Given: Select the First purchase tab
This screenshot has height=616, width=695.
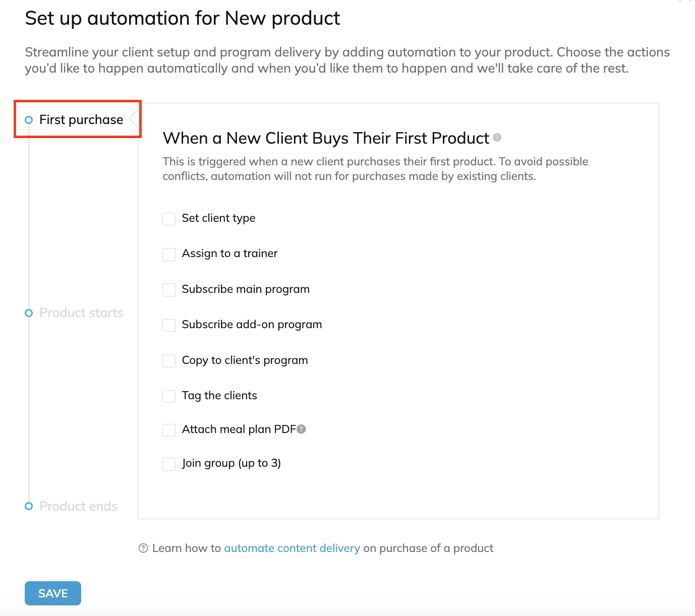Looking at the screenshot, I should point(81,120).
